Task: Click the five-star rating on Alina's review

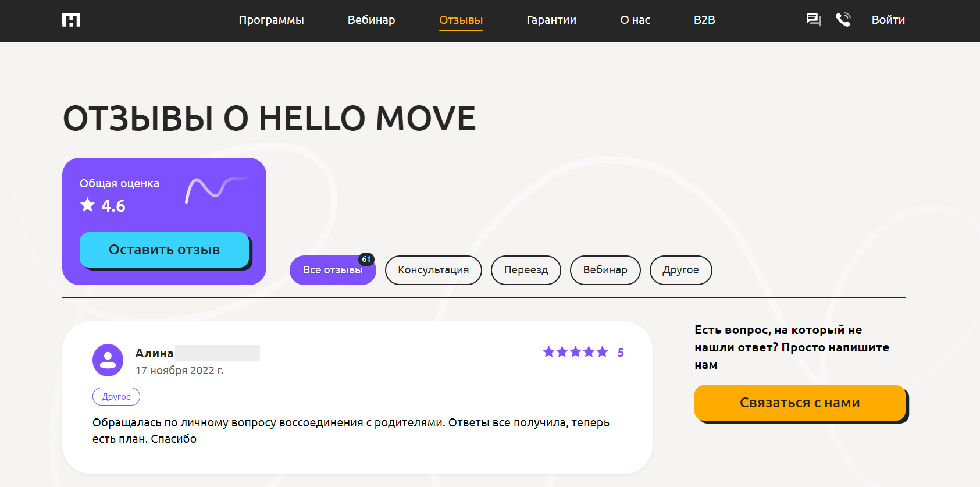Action: pyautogui.click(x=575, y=352)
